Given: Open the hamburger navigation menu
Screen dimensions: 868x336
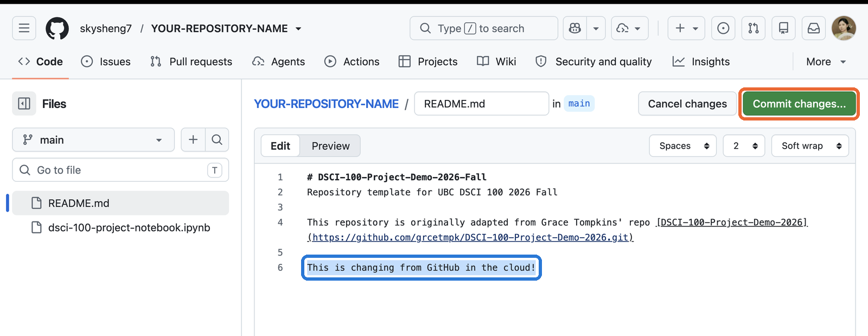Looking at the screenshot, I should coord(24,28).
